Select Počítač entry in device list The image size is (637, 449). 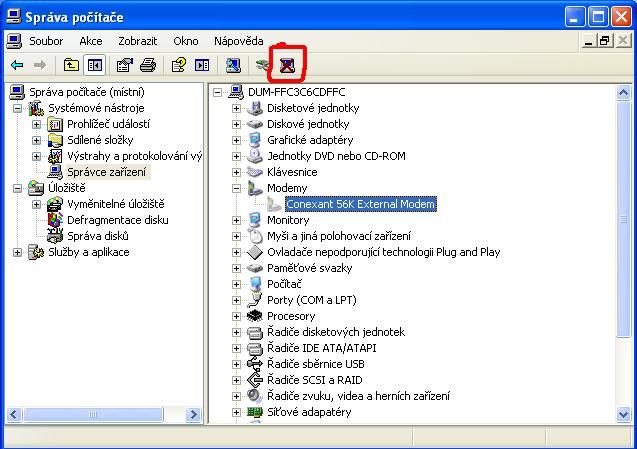click(284, 284)
